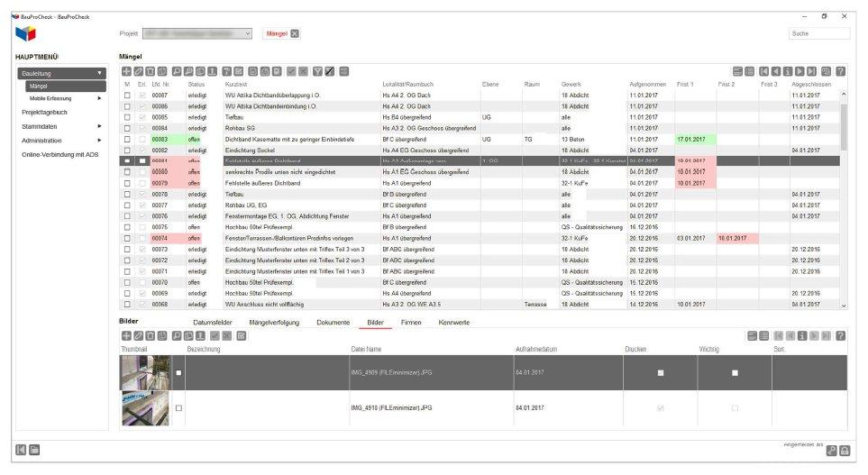Go to next record in Mängel list
Image resolution: width=868 pixels, height=475 pixels.
799,71
